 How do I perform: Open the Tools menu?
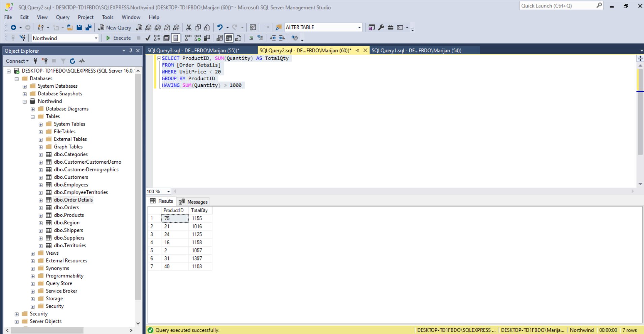108,17
